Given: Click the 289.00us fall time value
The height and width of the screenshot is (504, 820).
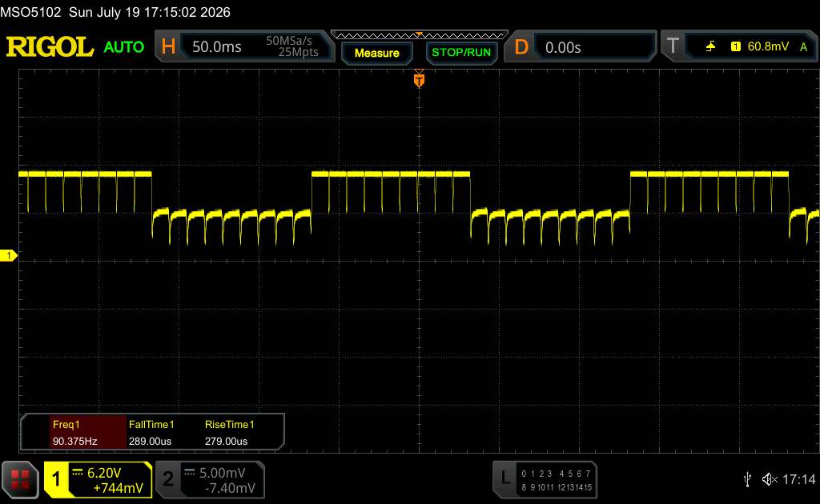Looking at the screenshot, I should pos(150,442).
